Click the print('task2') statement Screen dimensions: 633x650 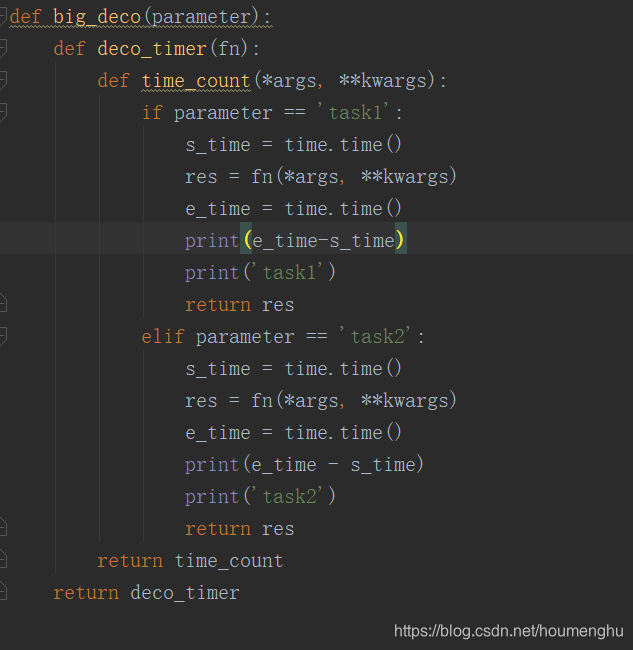(x=260, y=497)
